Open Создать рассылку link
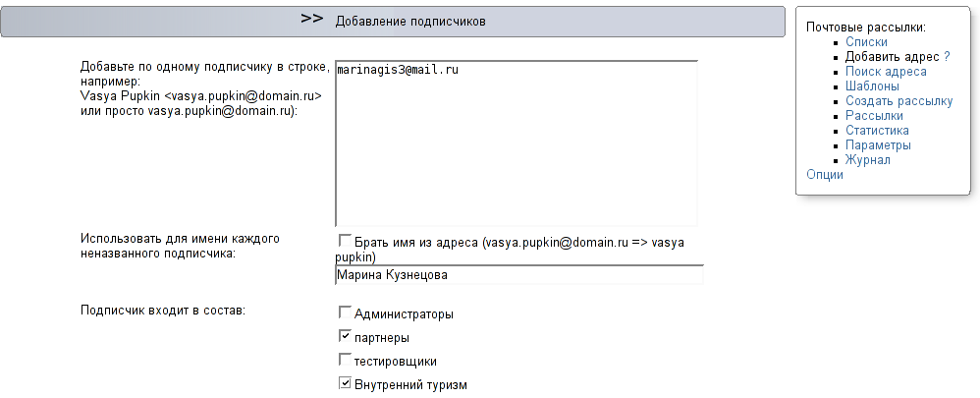The image size is (980, 398). (898, 101)
